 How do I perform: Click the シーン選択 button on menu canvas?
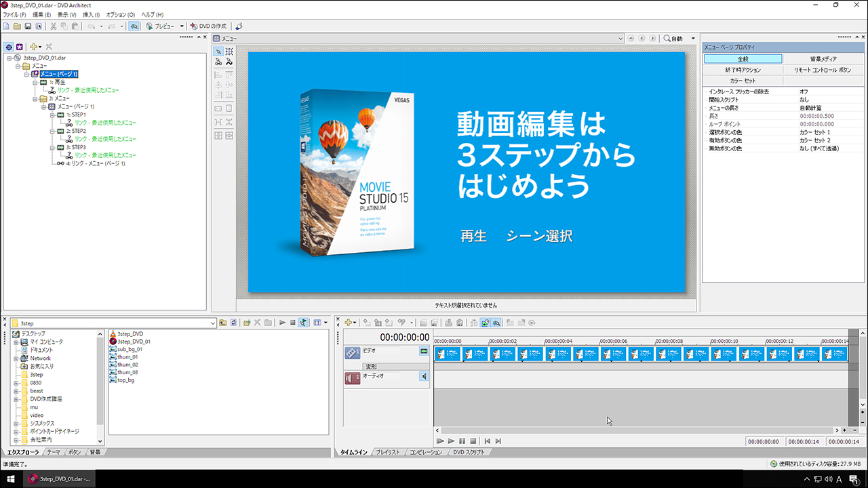coord(538,237)
